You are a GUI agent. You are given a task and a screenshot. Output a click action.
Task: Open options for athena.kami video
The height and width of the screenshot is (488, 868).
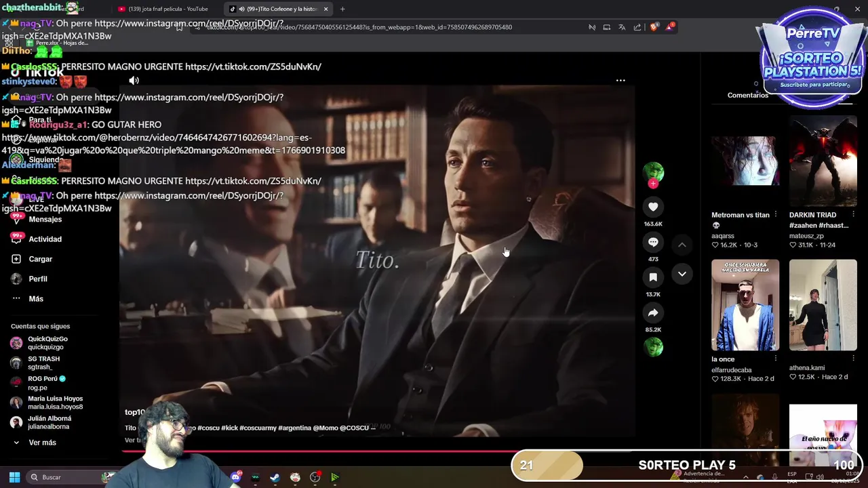pos(853,359)
